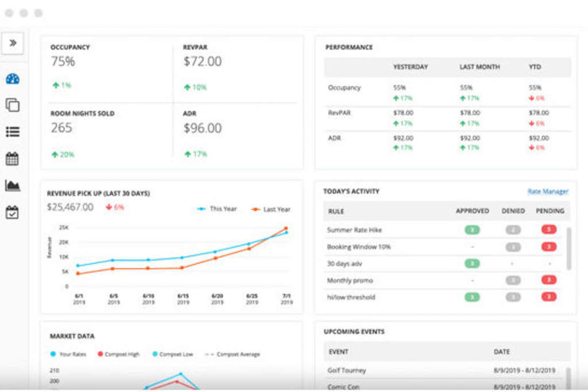
Task: Click Summer Rate Hike pending red badge
Action: [x=549, y=230]
